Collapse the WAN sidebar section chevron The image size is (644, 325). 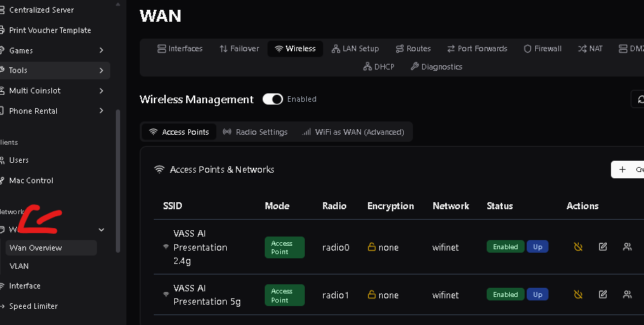101,230
